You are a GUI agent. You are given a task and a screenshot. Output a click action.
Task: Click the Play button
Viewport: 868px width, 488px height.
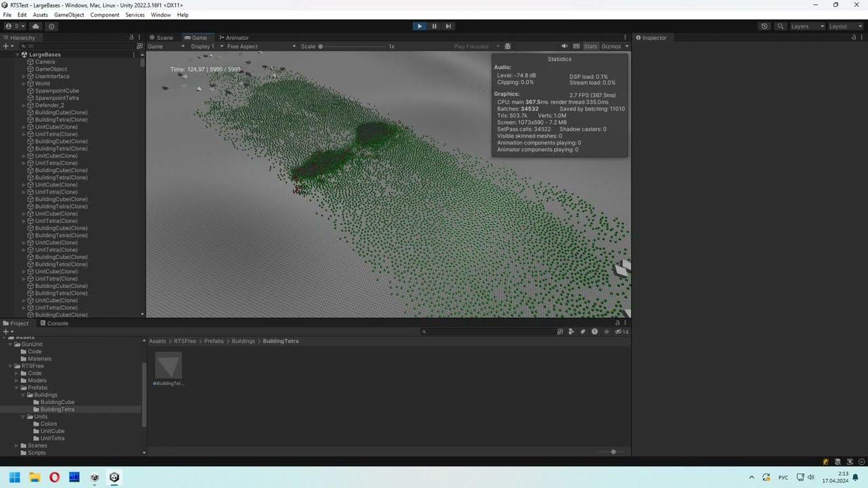tap(420, 26)
